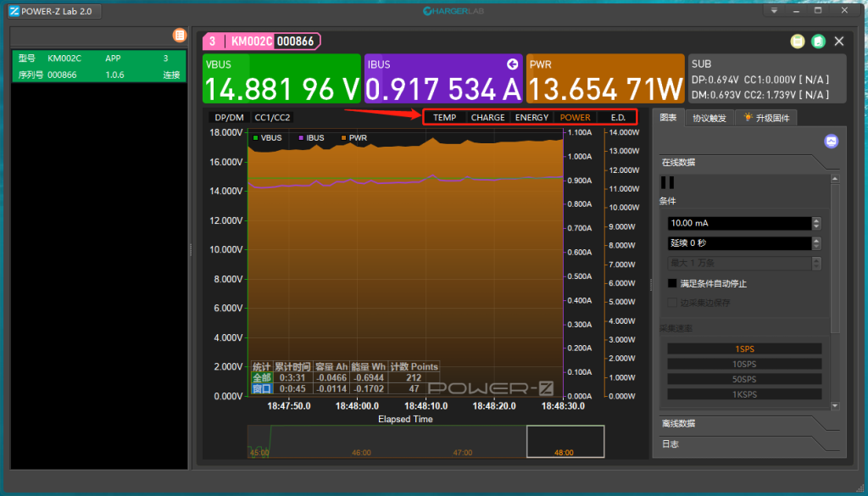Viewport: 868px width, 496px height.
Task: Toggle the POWER chart view
Action: [576, 117]
